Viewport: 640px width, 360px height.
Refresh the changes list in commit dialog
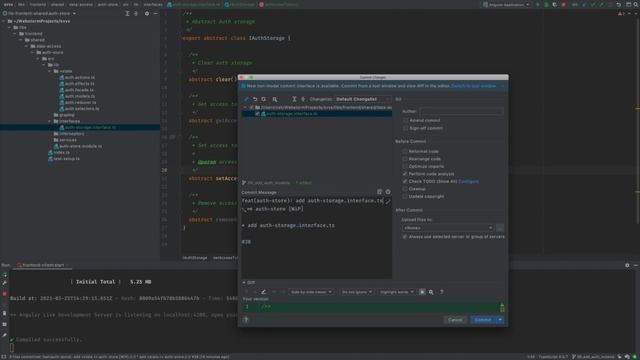[x=264, y=99]
